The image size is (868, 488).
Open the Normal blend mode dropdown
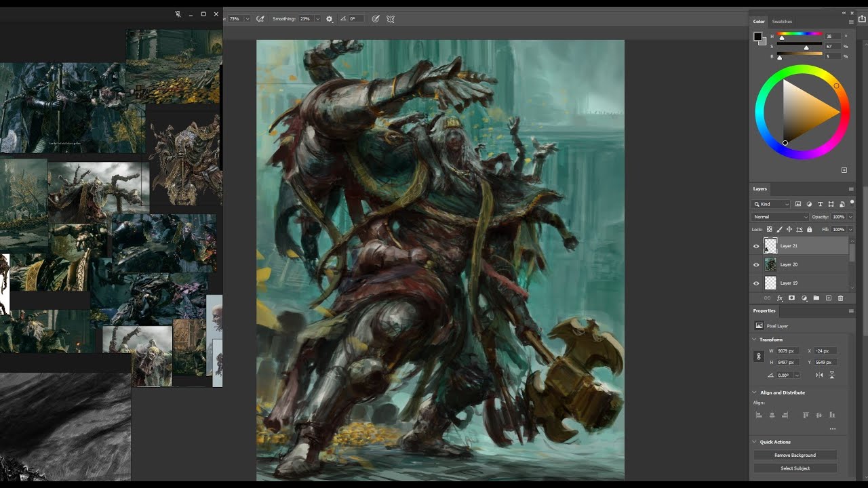[x=781, y=217]
